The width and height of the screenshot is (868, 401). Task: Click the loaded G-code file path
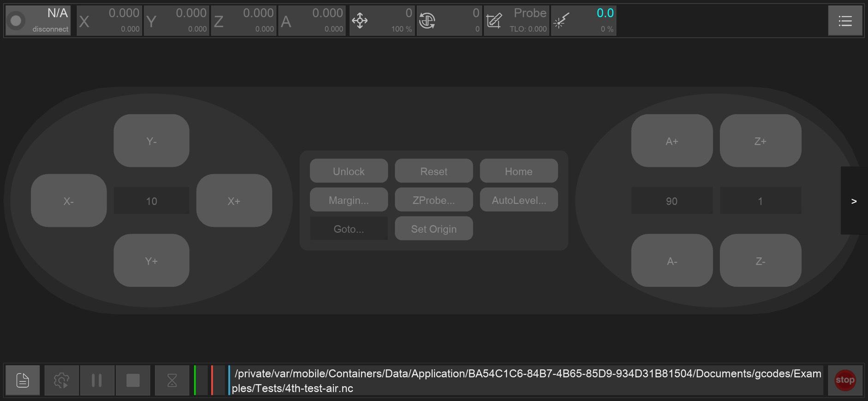click(x=526, y=380)
